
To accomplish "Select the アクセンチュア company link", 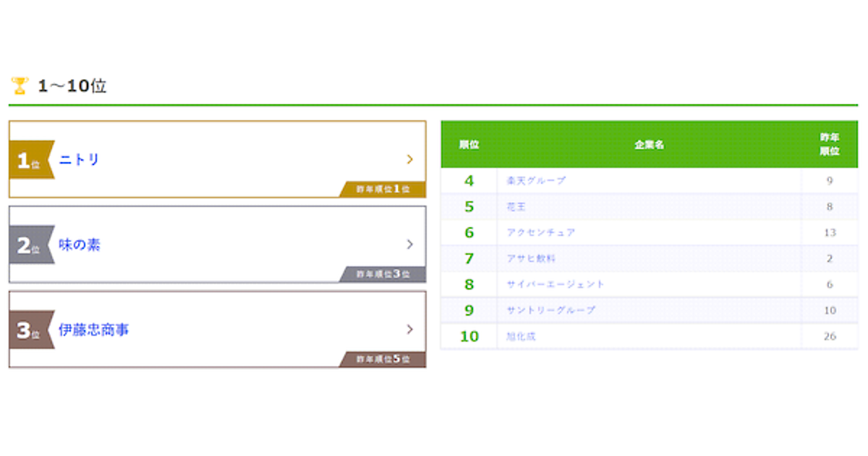I will click(x=541, y=232).
